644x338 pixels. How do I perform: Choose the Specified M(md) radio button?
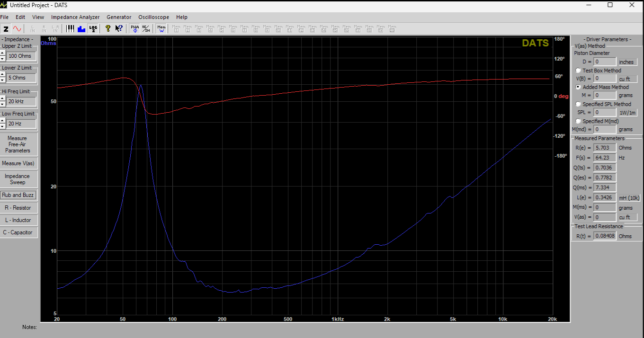(578, 121)
